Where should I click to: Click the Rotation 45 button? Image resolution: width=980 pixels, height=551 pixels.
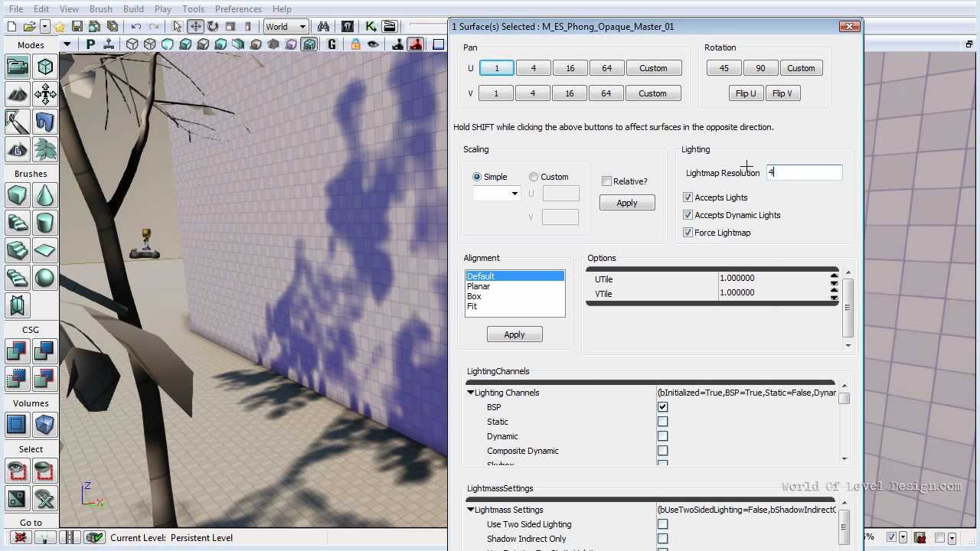pos(724,68)
